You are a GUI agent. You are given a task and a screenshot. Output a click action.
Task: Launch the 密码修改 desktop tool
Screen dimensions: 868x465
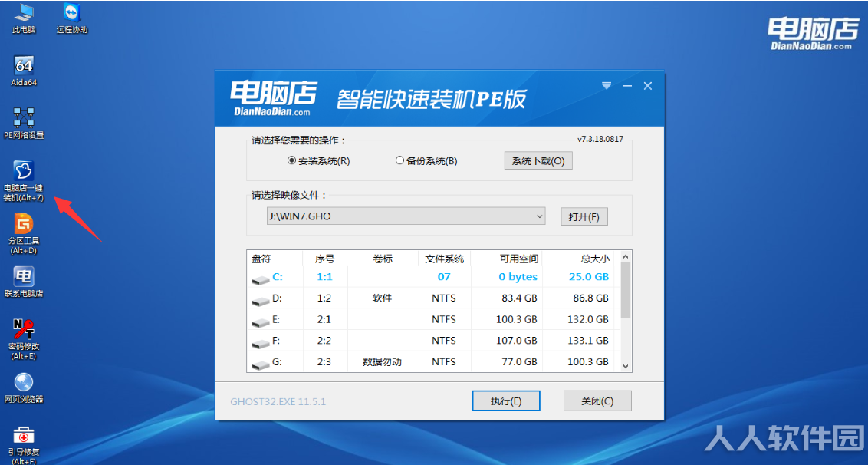[x=24, y=339]
